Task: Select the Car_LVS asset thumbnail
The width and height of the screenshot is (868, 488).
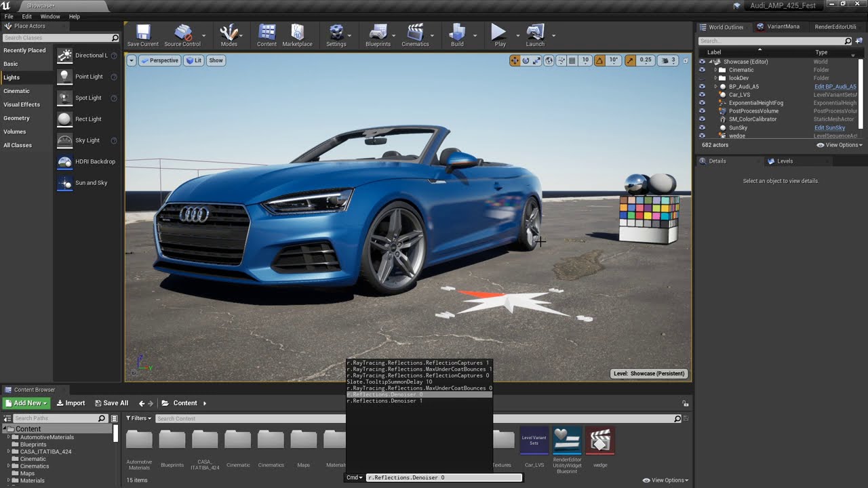Action: click(x=534, y=441)
